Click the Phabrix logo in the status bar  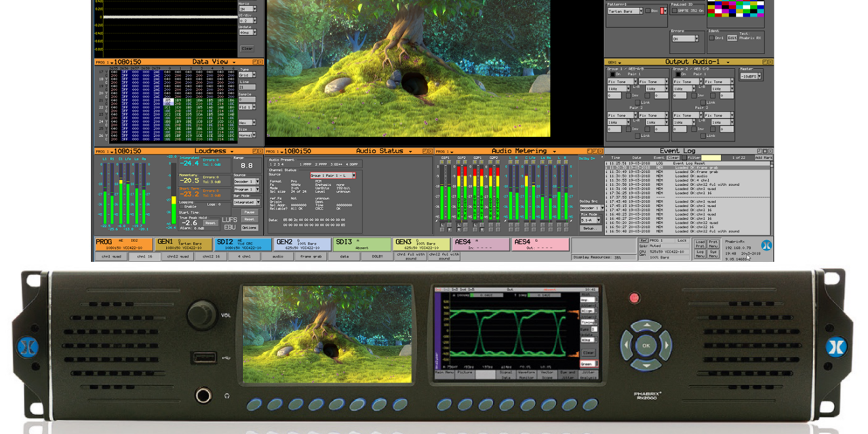(x=766, y=245)
